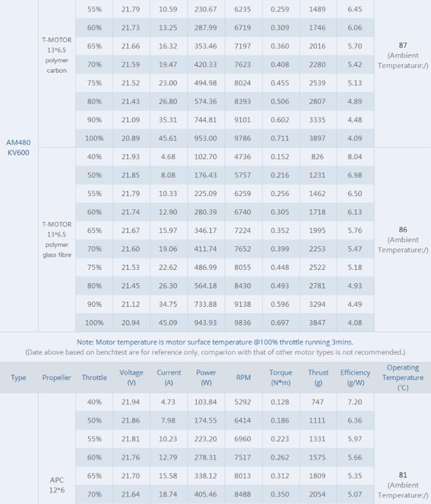Select the Efficiency (g/W) column header
Image resolution: width=431 pixels, height=504 pixels.
(x=355, y=377)
